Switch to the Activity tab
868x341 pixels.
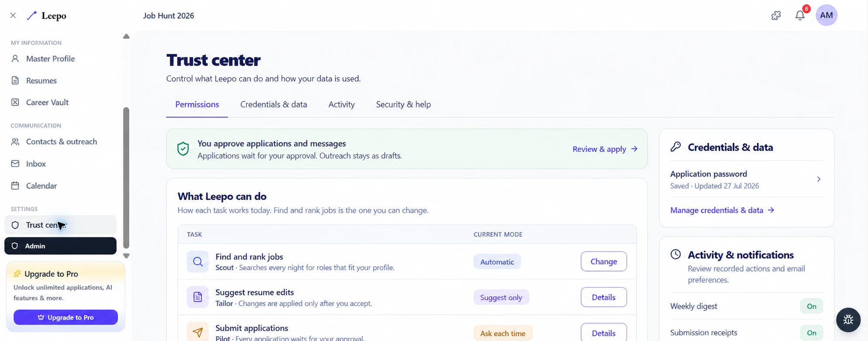[341, 104]
